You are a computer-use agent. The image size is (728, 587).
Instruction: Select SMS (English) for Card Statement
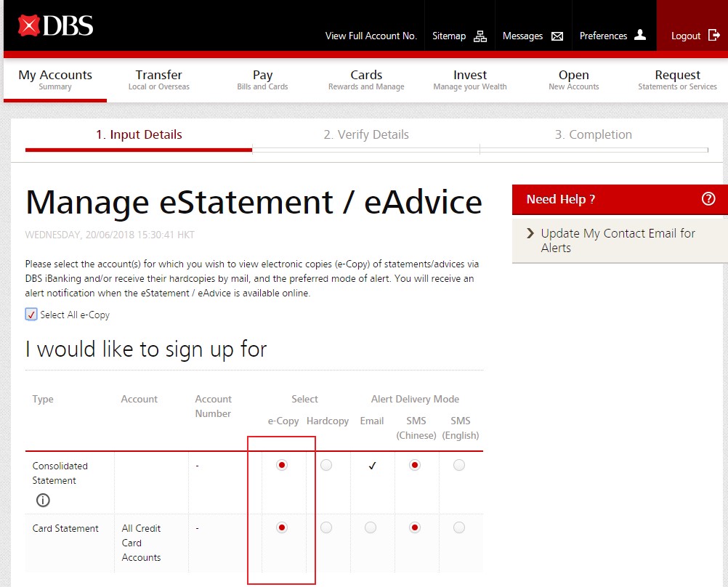459,527
